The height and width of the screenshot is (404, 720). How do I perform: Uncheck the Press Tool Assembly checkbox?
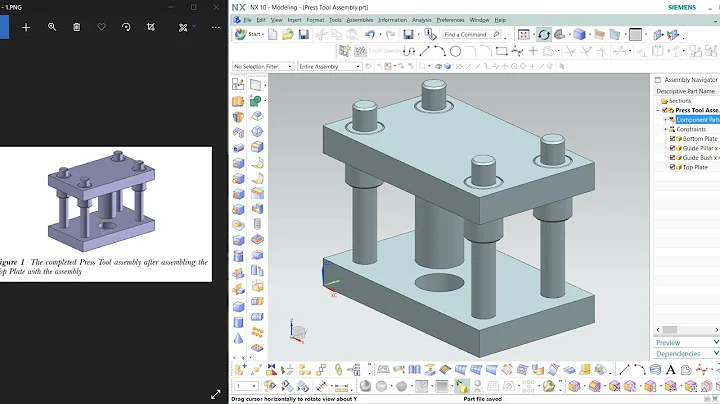tap(664, 110)
